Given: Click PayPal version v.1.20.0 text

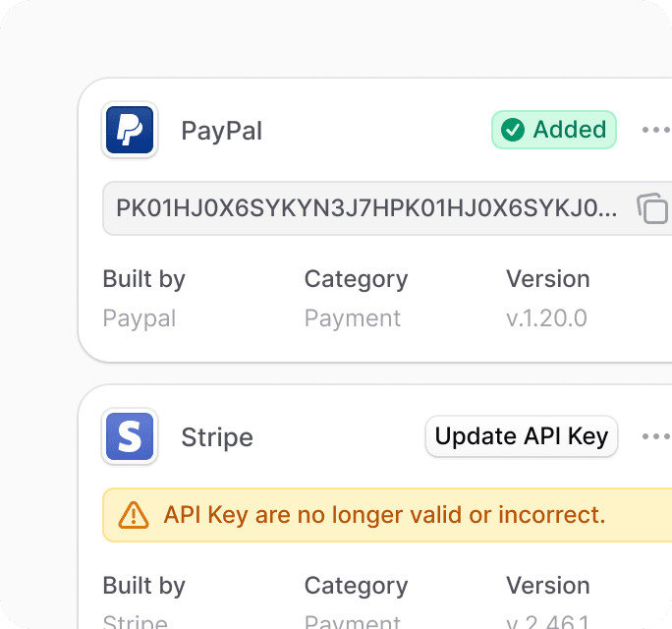Looking at the screenshot, I should point(546,318).
